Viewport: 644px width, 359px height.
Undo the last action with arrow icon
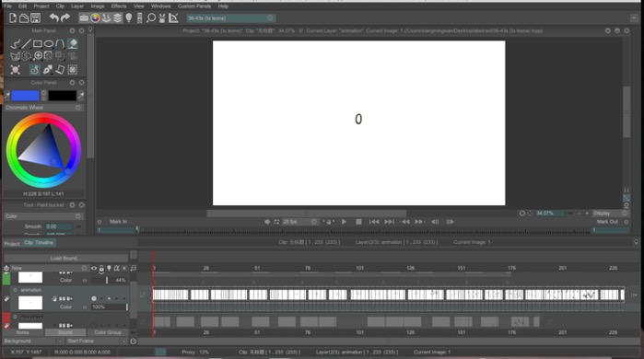(53, 17)
